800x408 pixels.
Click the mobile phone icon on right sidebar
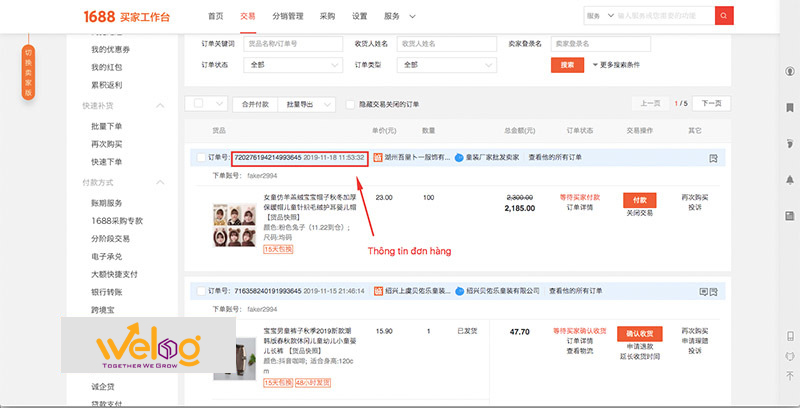click(790, 336)
